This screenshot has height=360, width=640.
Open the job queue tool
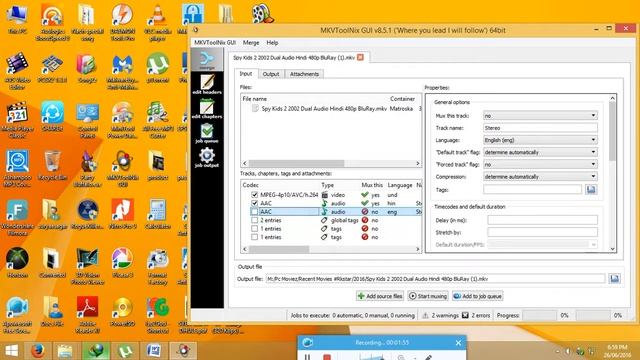click(207, 133)
